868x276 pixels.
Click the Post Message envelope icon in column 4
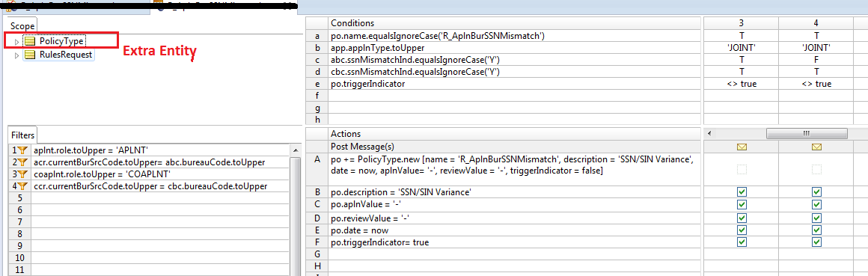(816, 147)
